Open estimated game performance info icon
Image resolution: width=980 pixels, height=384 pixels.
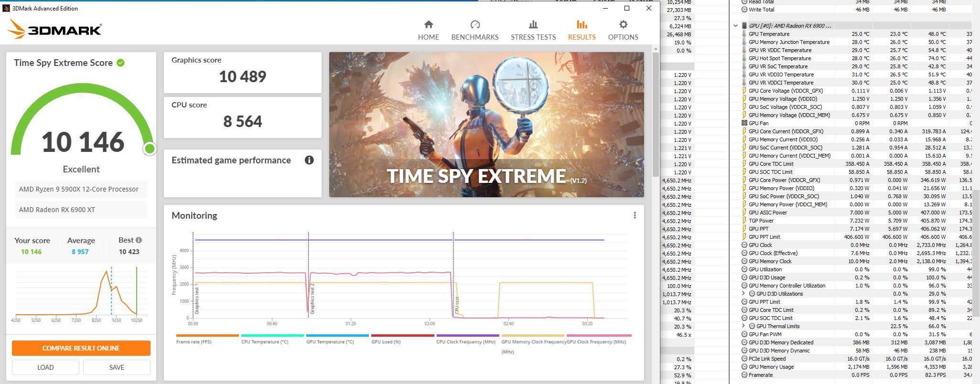309,160
